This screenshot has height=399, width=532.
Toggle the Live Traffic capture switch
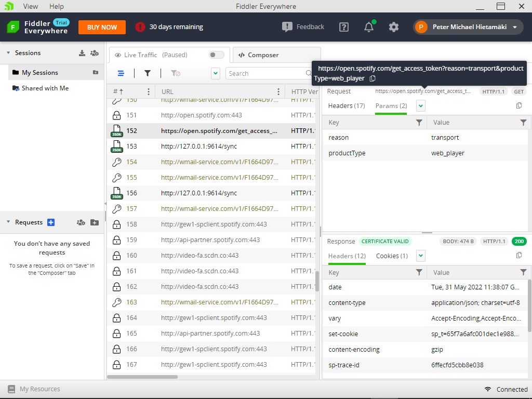coord(216,55)
